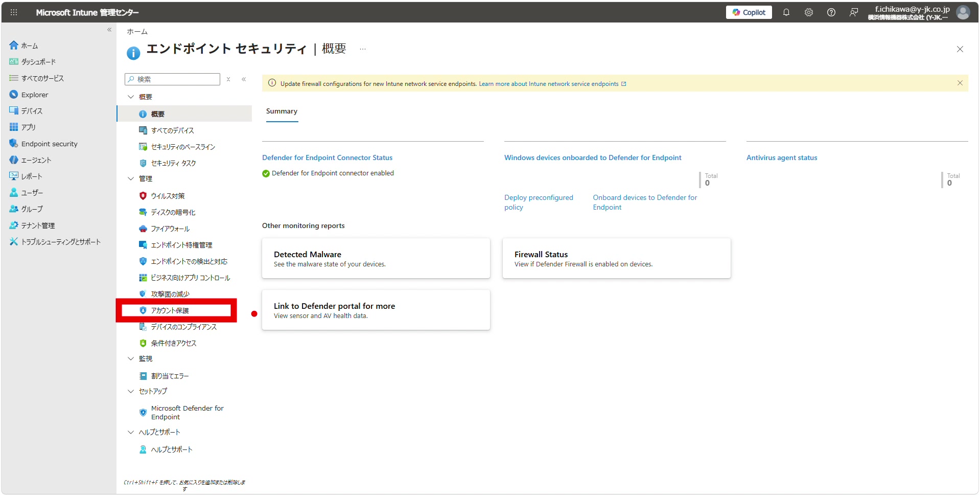The height and width of the screenshot is (496, 980).
Task: Dismiss the firewall update notification banner
Action: coord(960,83)
